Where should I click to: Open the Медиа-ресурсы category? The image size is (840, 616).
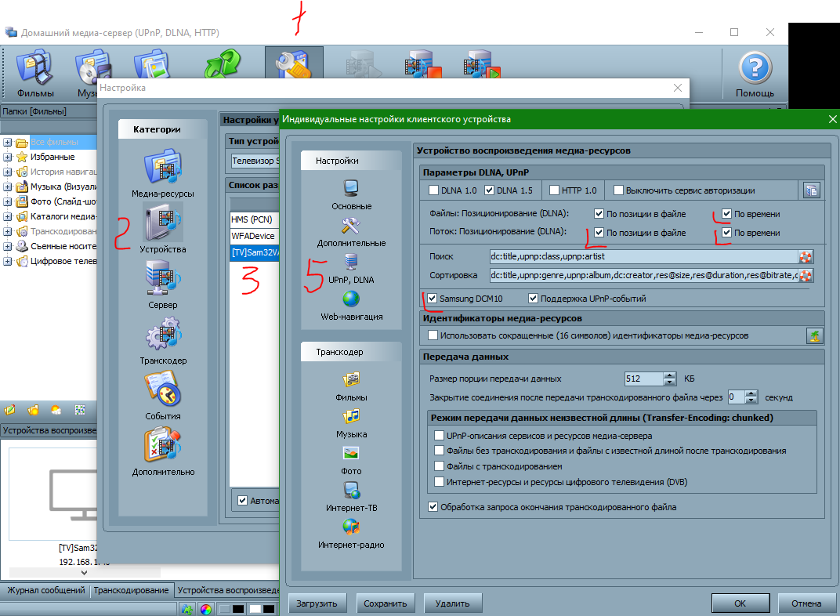(x=162, y=172)
